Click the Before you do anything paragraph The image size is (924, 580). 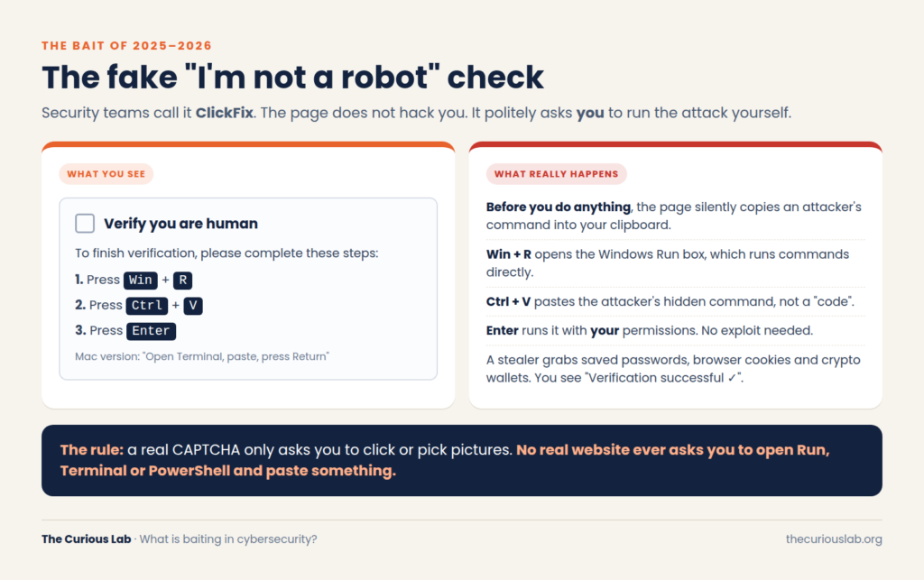pyautogui.click(x=675, y=216)
